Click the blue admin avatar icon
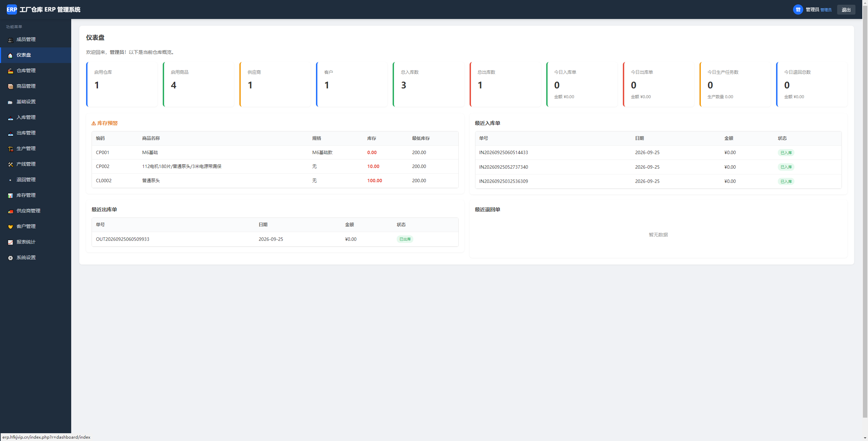Viewport: 868px width, 441px height. 798,9
